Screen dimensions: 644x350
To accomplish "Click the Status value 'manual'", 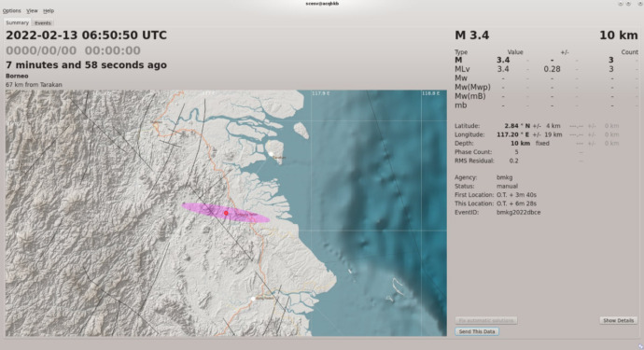I will pyautogui.click(x=507, y=186).
